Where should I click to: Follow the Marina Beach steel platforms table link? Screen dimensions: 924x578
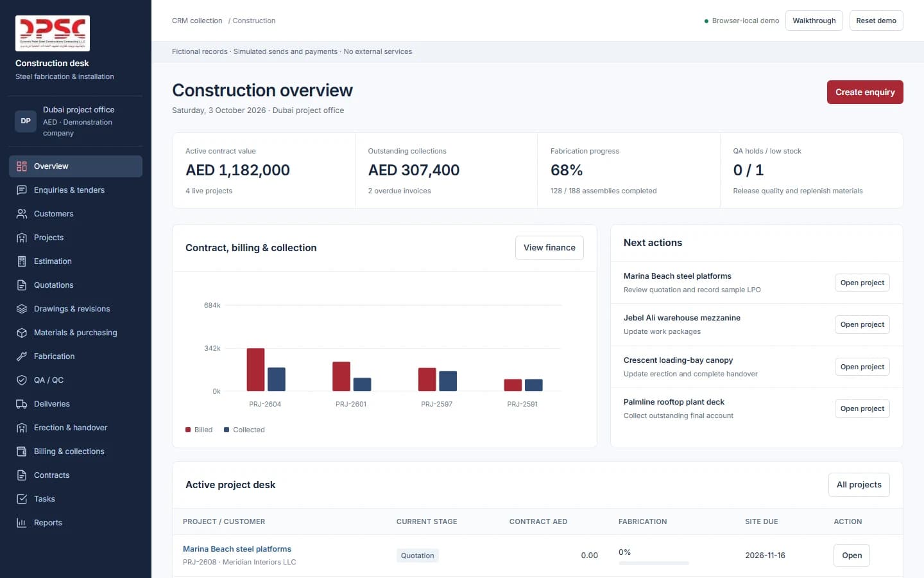pos(237,549)
